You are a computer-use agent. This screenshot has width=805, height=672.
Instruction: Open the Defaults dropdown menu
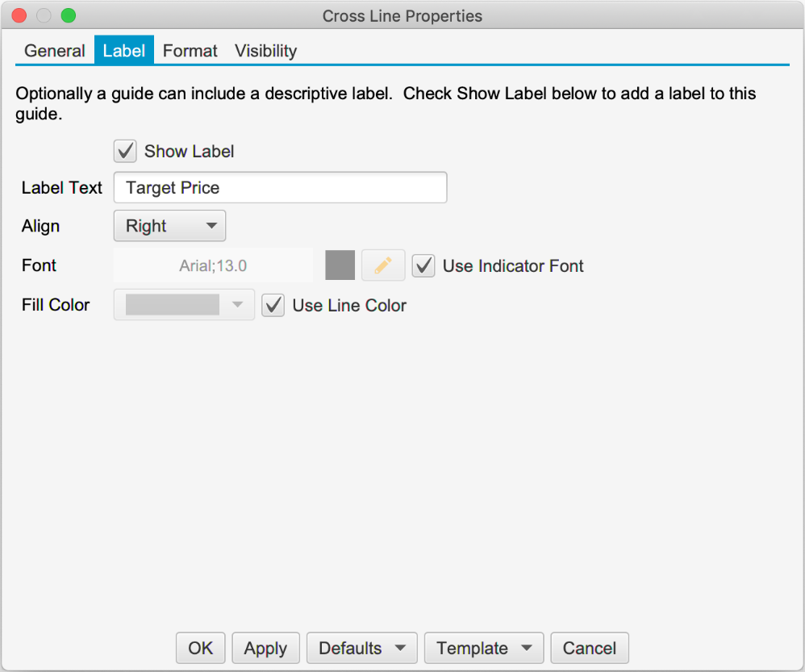click(x=361, y=648)
